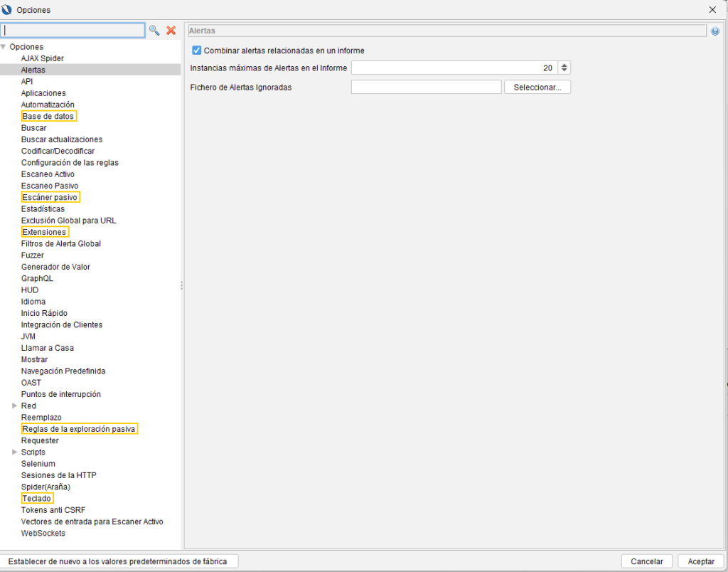Viewport: 728px width, 572px height.
Task: Open the help icon for Alertas
Action: (x=714, y=31)
